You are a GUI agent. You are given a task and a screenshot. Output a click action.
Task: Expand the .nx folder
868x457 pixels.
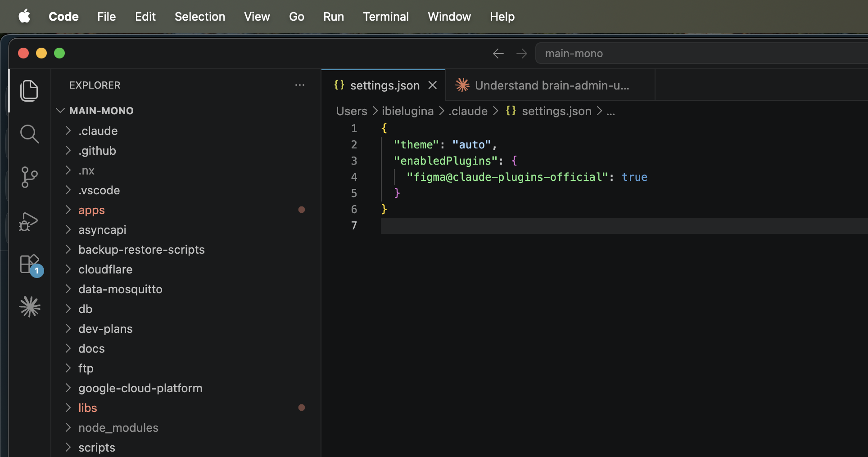click(x=68, y=170)
